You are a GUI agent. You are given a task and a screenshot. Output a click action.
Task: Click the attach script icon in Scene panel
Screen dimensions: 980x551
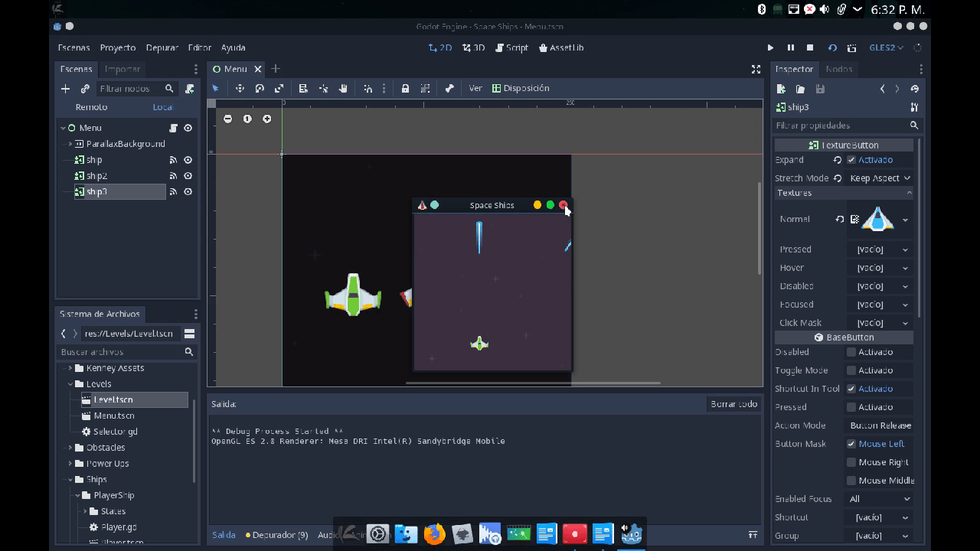189,89
